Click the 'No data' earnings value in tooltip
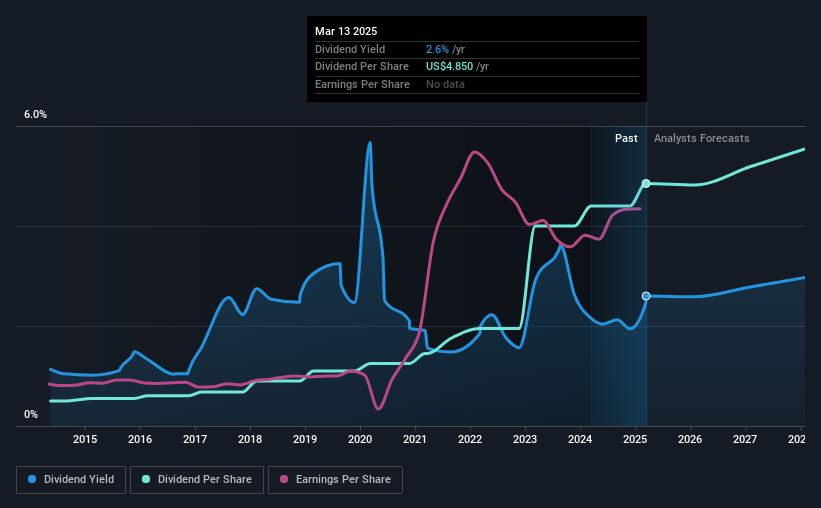 [445, 84]
